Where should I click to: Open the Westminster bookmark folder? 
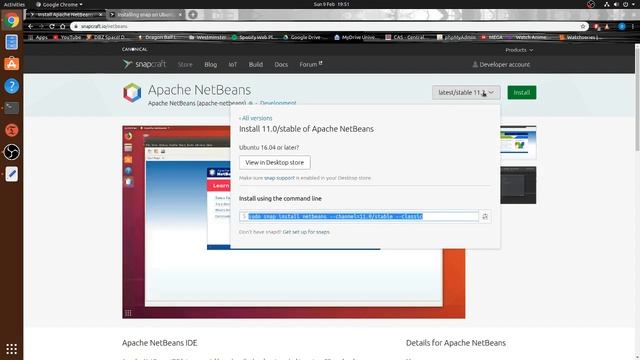click(207, 37)
